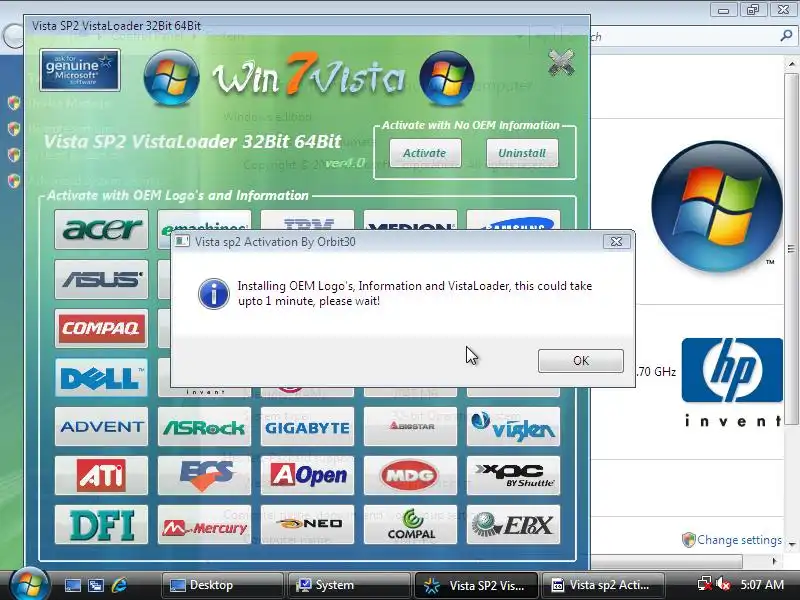Choose the Dell OEM logo
This screenshot has height=600, width=800.
102,378
